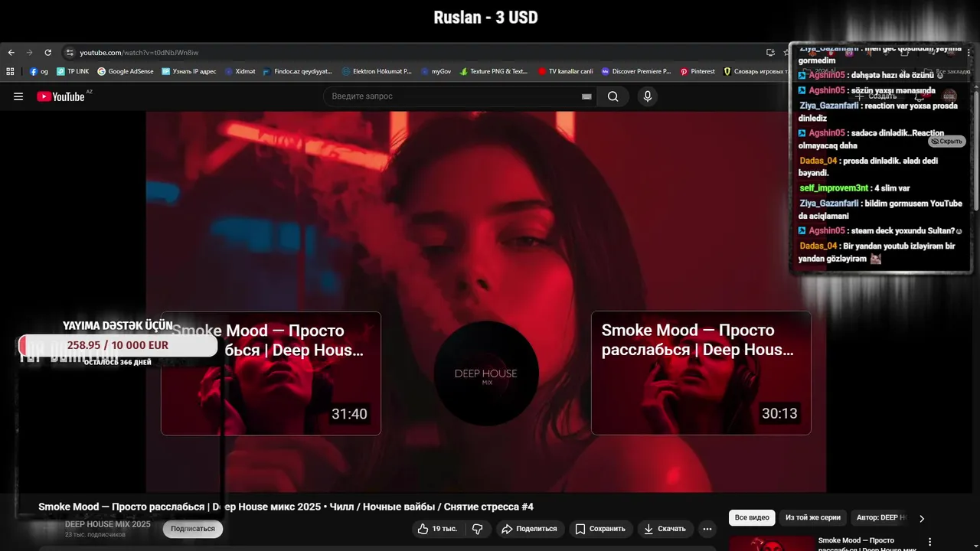
Task: Click chat message '4 slim var'
Action: [855, 188]
